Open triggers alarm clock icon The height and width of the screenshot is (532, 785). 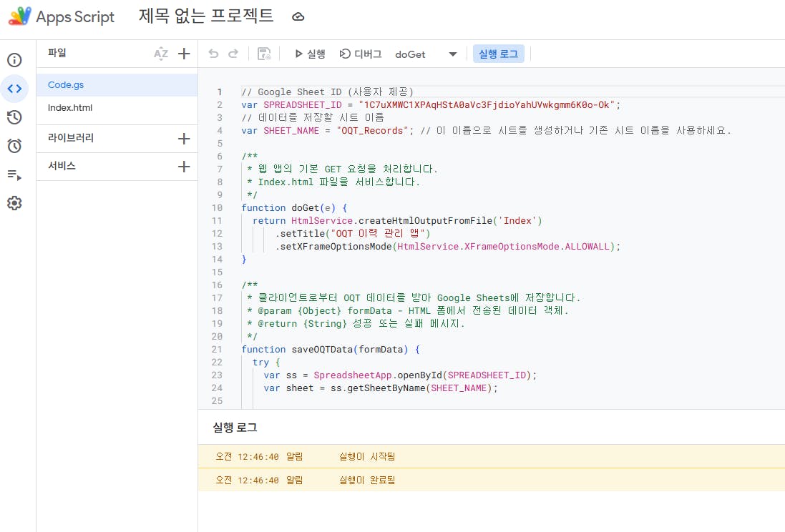[x=14, y=146]
